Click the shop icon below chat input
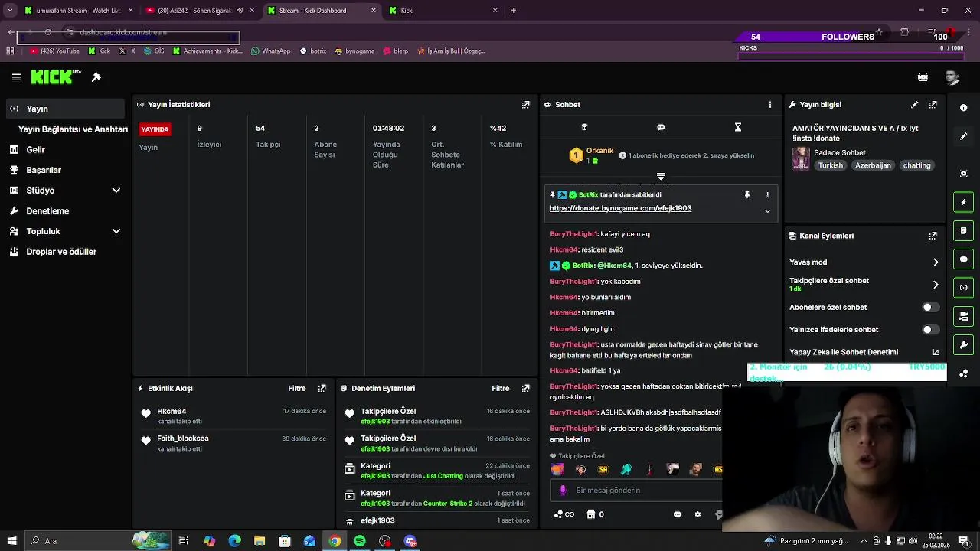 pos(590,515)
